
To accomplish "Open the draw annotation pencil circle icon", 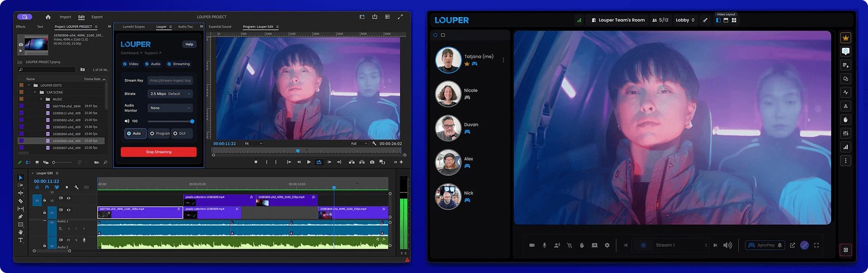I will point(805,245).
